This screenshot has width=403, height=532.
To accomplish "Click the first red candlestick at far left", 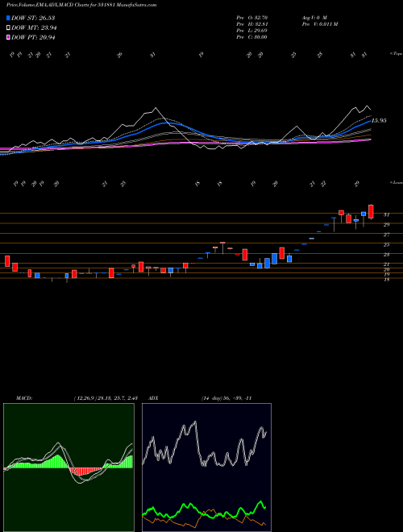I will pos(7,261).
